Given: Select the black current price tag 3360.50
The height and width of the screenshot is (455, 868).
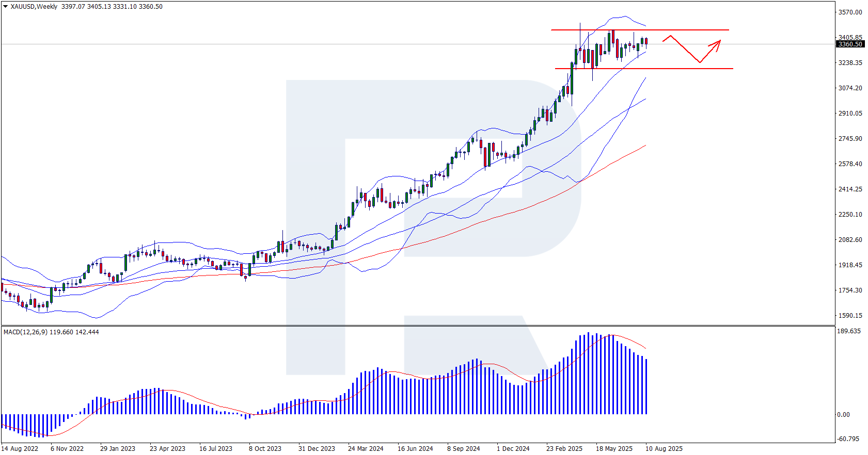Looking at the screenshot, I should point(850,44).
